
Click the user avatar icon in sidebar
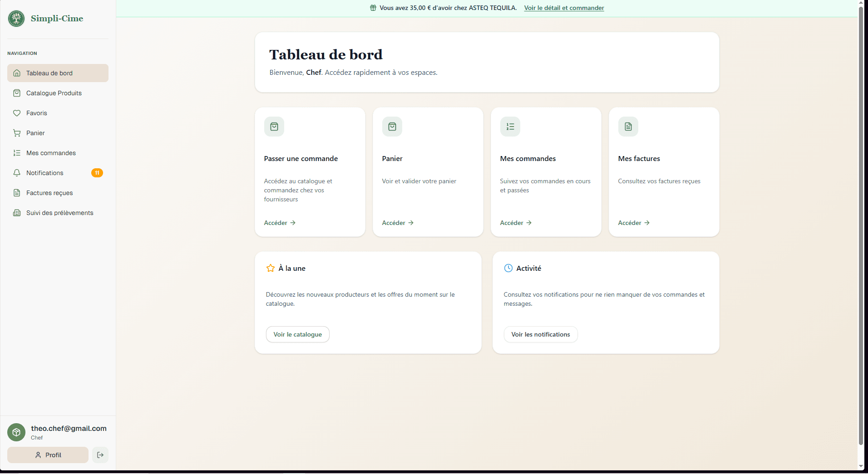[16, 432]
